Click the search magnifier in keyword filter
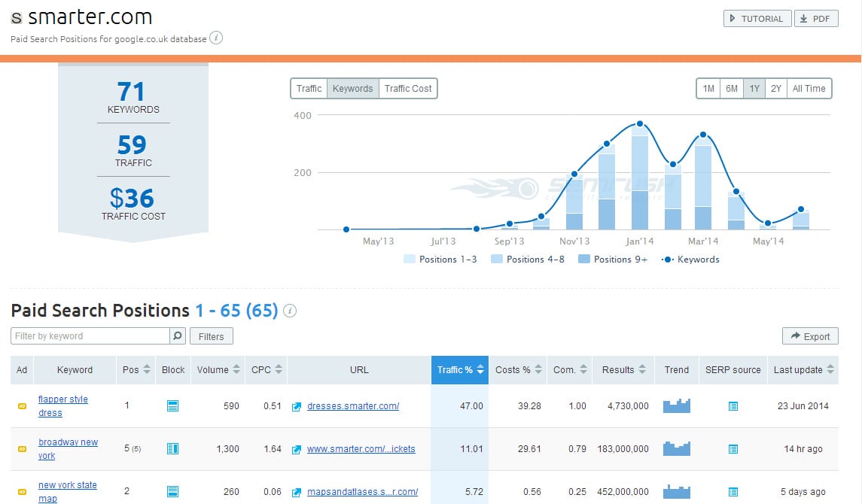The width and height of the screenshot is (862, 504). click(x=178, y=335)
